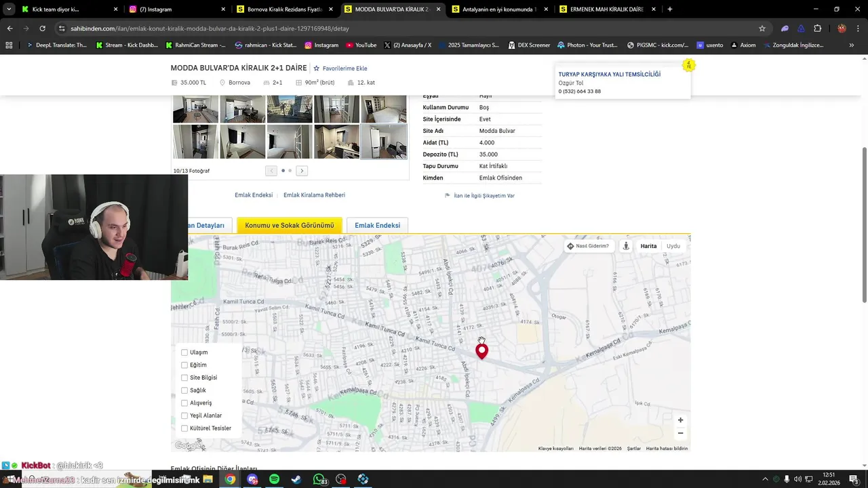868x488 pixels.
Task: Open the volume control in the system tray
Action: click(798, 479)
